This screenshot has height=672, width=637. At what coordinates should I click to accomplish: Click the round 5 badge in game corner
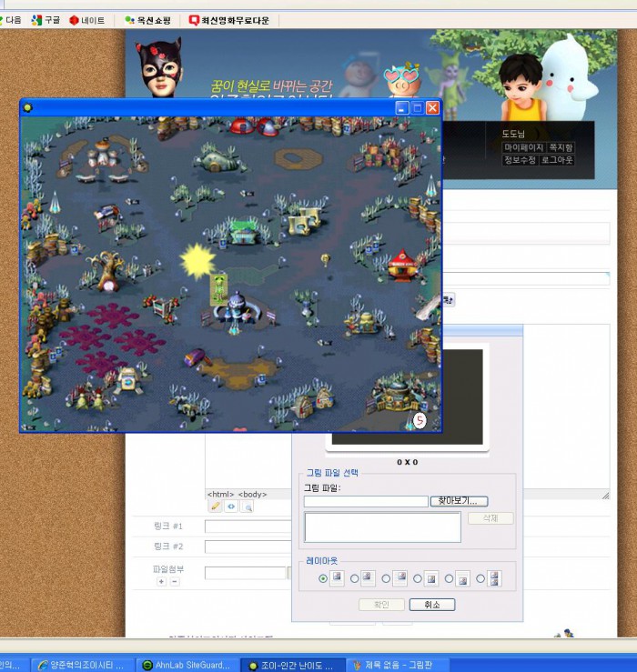pyautogui.click(x=420, y=420)
